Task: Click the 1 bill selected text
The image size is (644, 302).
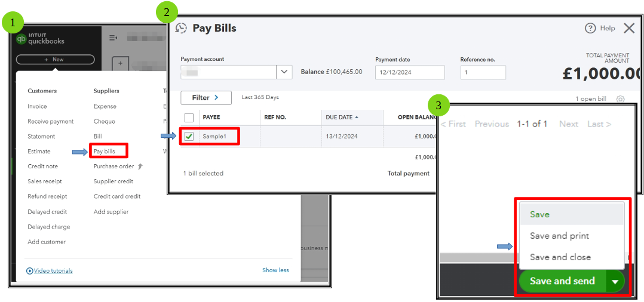Action: click(203, 173)
